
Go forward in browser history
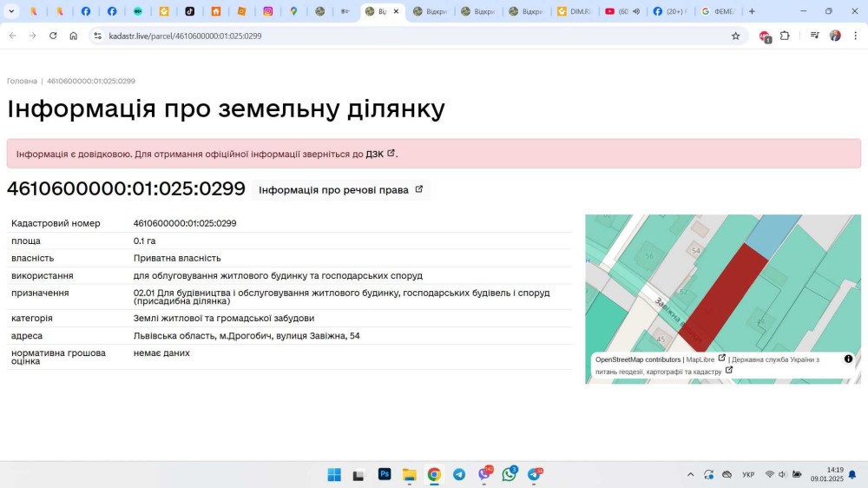(33, 36)
